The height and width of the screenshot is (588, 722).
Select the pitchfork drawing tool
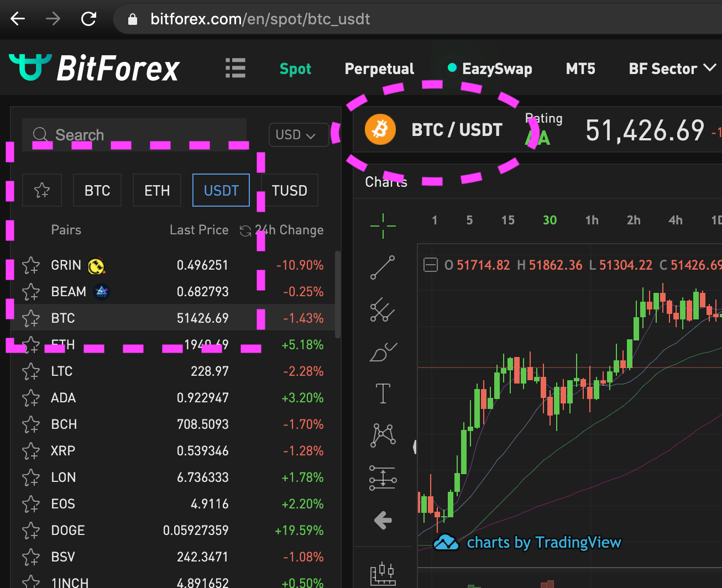point(383,309)
